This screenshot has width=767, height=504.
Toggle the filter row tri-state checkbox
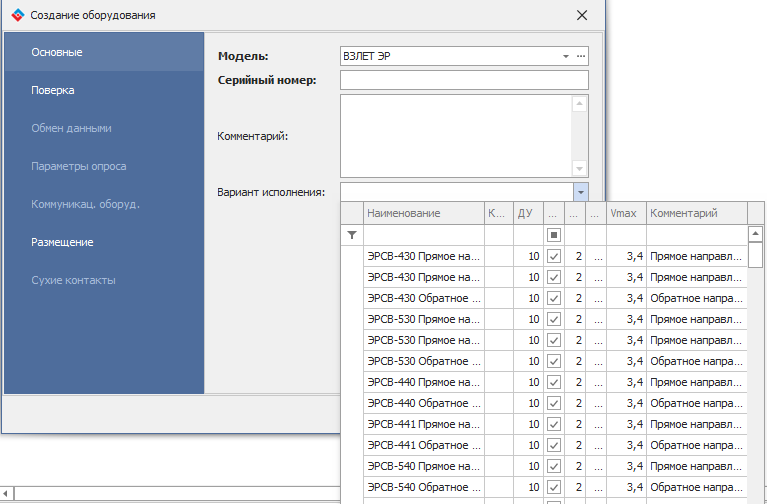click(x=554, y=235)
